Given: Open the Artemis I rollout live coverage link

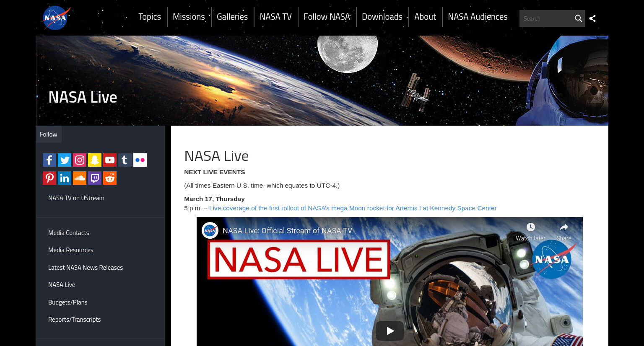Looking at the screenshot, I should (353, 208).
